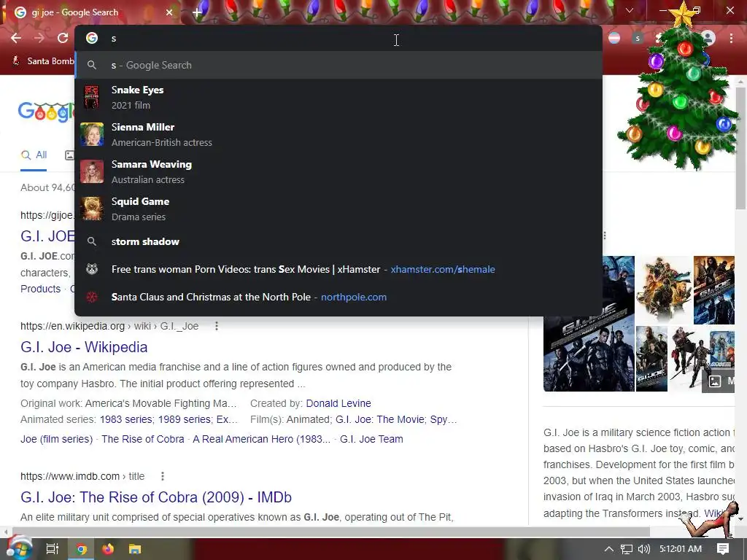Click Sienna Miller's portrait thumbnail
This screenshot has height=560, width=747.
coord(92,134)
